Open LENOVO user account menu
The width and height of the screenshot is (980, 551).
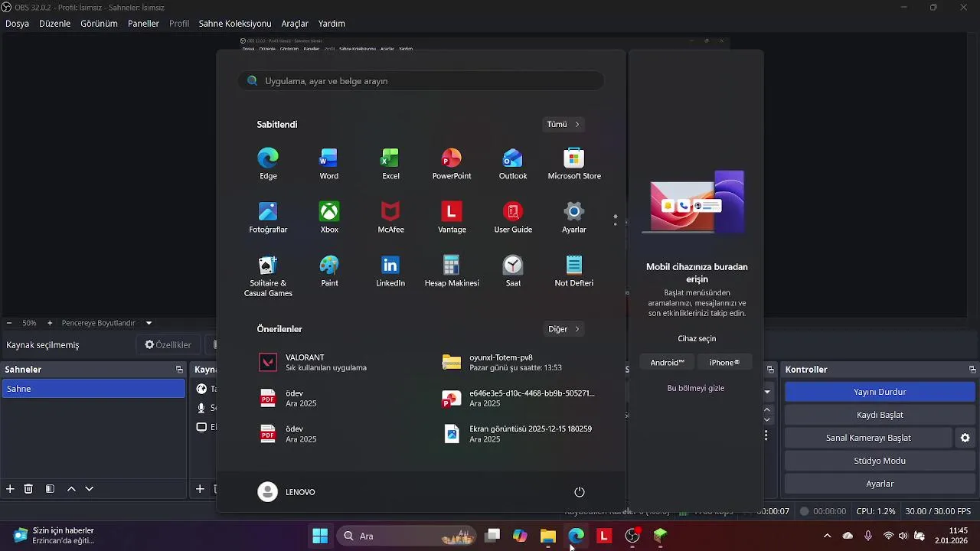pos(287,492)
